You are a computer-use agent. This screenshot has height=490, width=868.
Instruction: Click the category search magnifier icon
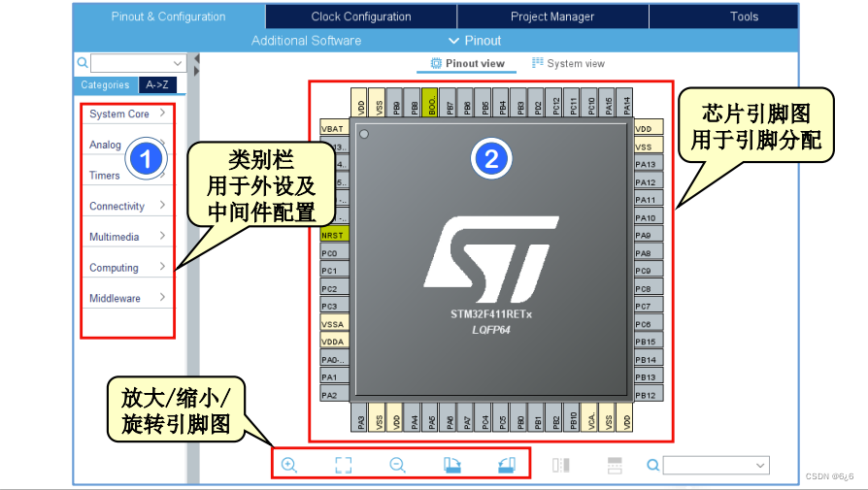point(83,62)
